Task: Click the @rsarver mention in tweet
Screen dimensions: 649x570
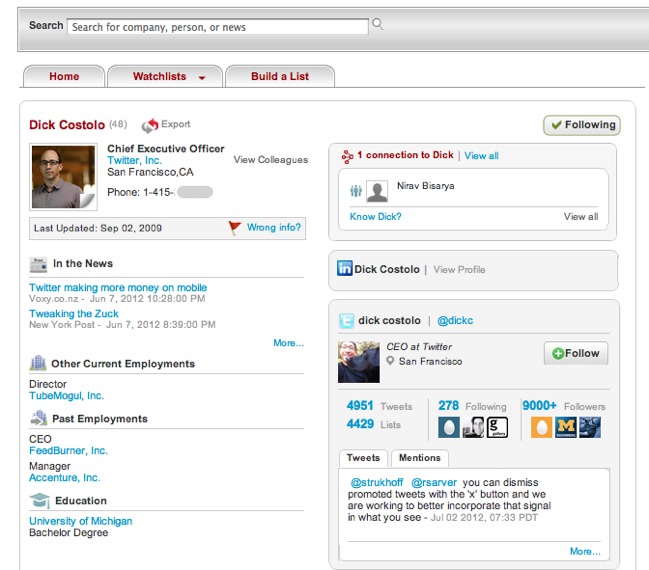Action: [x=434, y=482]
